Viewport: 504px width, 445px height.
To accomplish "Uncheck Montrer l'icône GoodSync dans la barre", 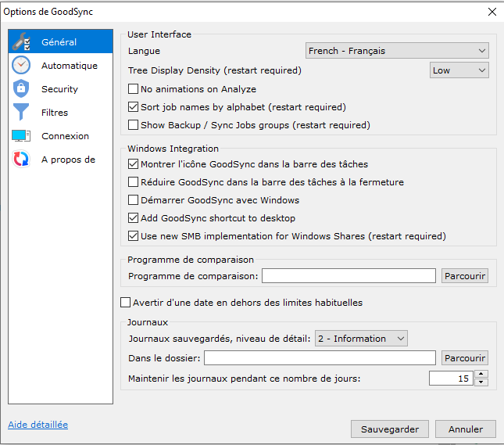I will [x=133, y=164].
